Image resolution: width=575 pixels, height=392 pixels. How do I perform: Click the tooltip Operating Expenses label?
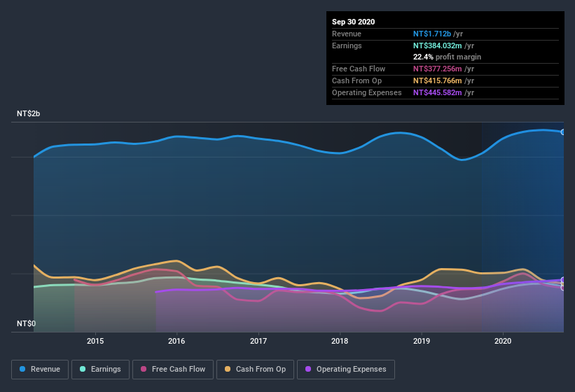pyautogui.click(x=367, y=92)
